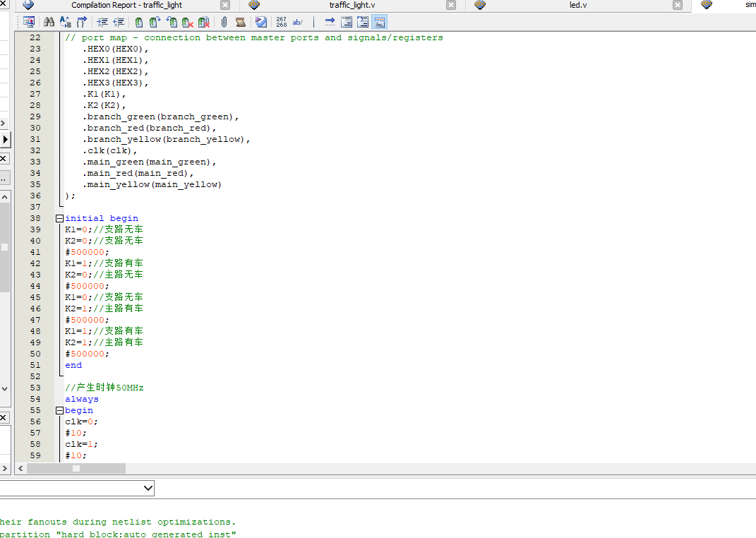The image size is (756, 538).
Task: Click the 'always' keyword at line 54
Action: pos(81,399)
